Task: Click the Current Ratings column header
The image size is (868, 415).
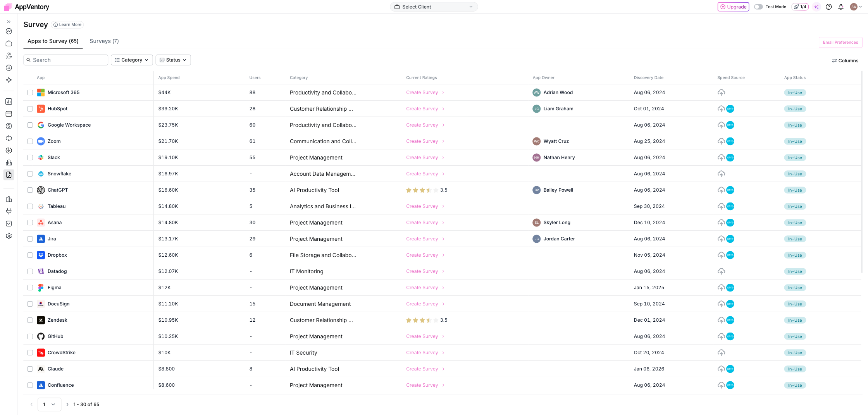Action: coord(421,78)
